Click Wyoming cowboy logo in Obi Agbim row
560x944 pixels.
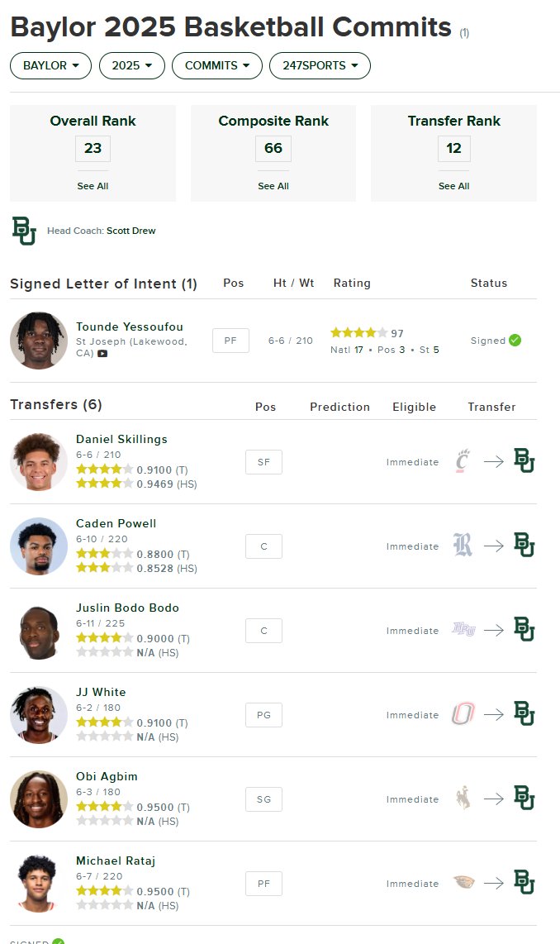(x=463, y=799)
